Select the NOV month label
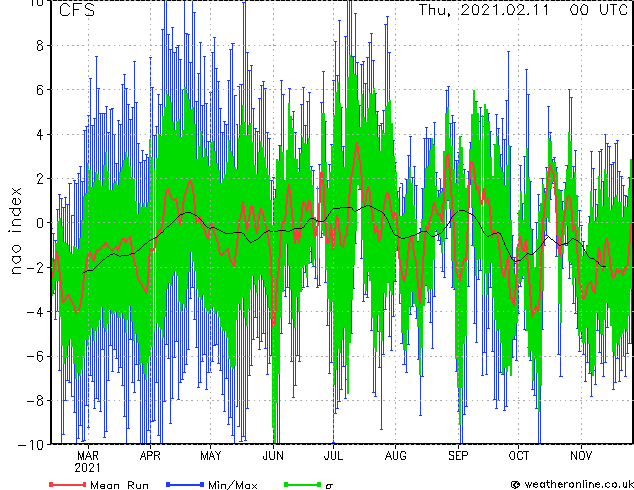 point(581,456)
